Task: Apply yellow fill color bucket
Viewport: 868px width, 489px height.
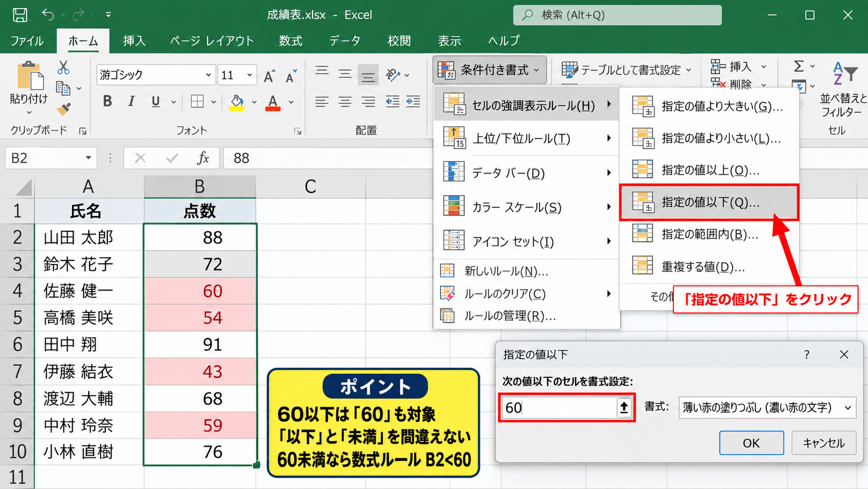Action: coord(237,102)
